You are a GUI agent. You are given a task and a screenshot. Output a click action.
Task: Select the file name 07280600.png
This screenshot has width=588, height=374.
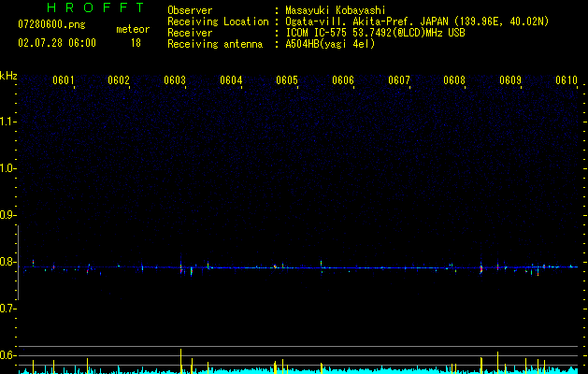click(51, 25)
